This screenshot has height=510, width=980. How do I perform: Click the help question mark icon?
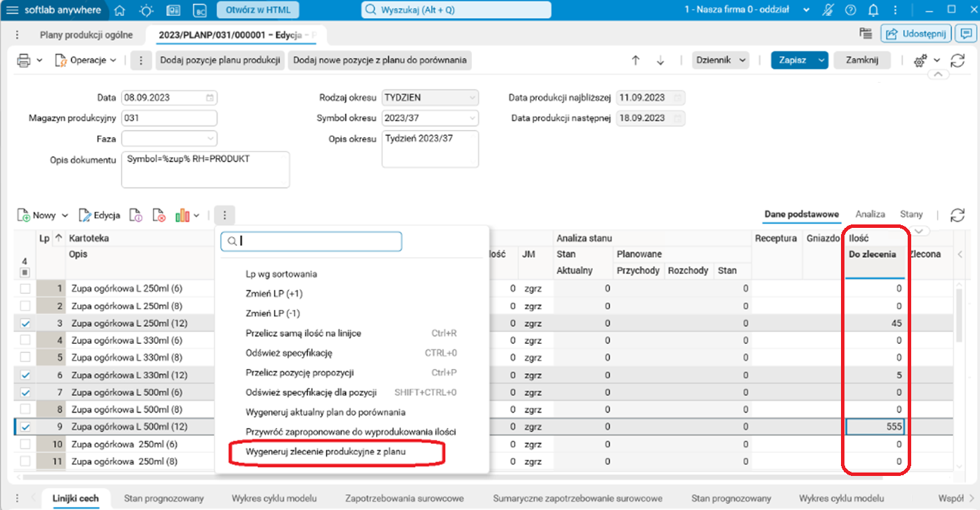coord(850,10)
